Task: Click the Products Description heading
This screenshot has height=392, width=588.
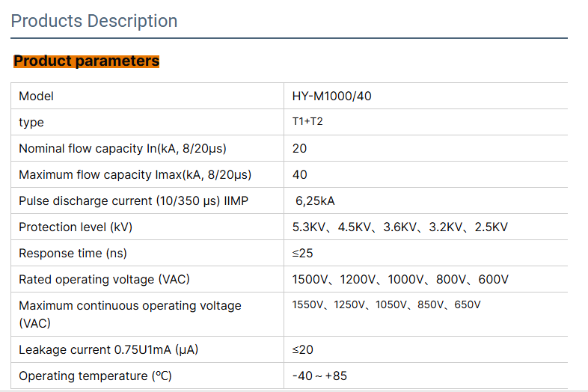Action: pyautogui.click(x=94, y=21)
